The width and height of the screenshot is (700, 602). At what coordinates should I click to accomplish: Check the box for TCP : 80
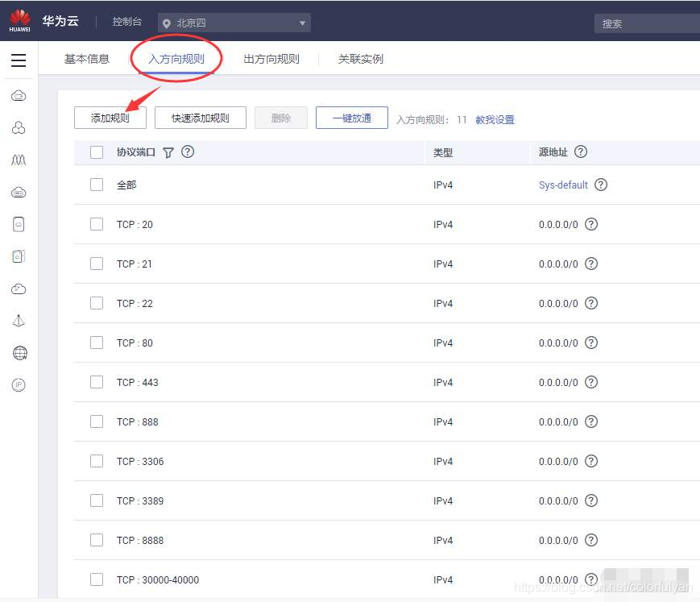click(97, 343)
